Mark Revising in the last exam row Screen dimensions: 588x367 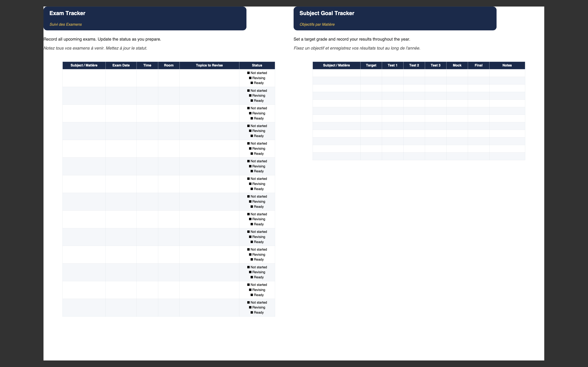click(250, 307)
